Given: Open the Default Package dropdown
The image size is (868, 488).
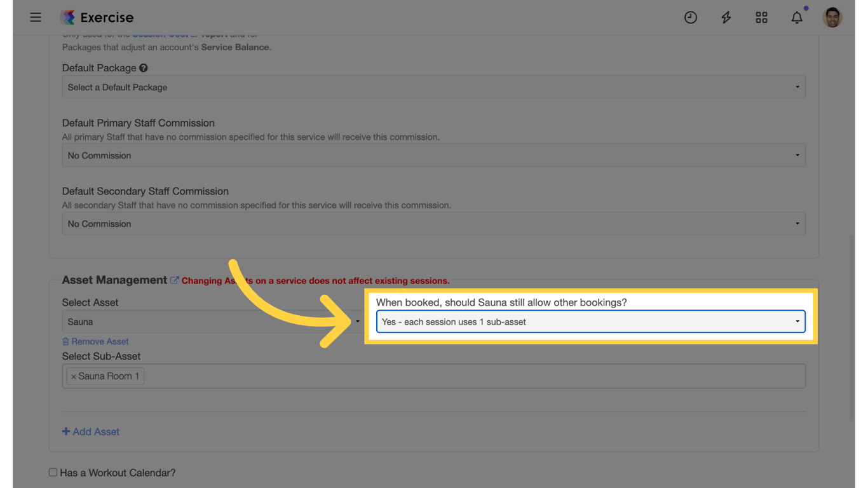Looking at the screenshot, I should tap(433, 87).
